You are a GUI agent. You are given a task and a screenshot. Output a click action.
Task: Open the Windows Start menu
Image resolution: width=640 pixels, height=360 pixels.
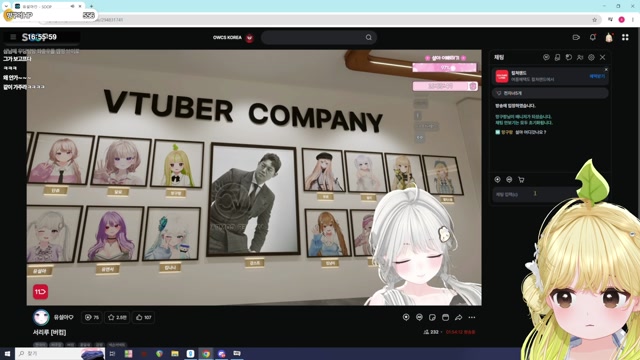coord(7,353)
